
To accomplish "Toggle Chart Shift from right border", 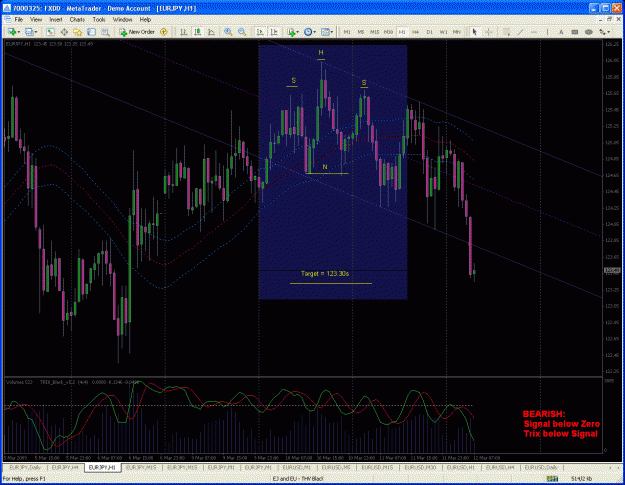I will click(x=273, y=32).
